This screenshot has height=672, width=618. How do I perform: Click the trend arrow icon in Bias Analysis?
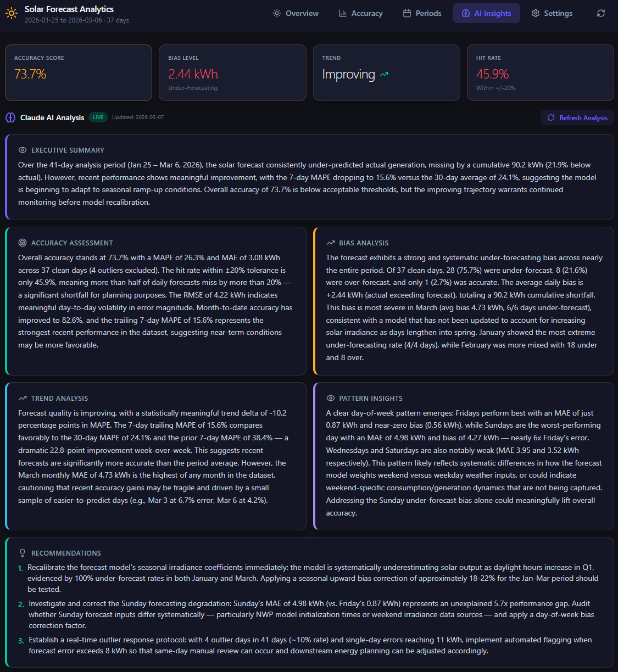[x=331, y=243]
